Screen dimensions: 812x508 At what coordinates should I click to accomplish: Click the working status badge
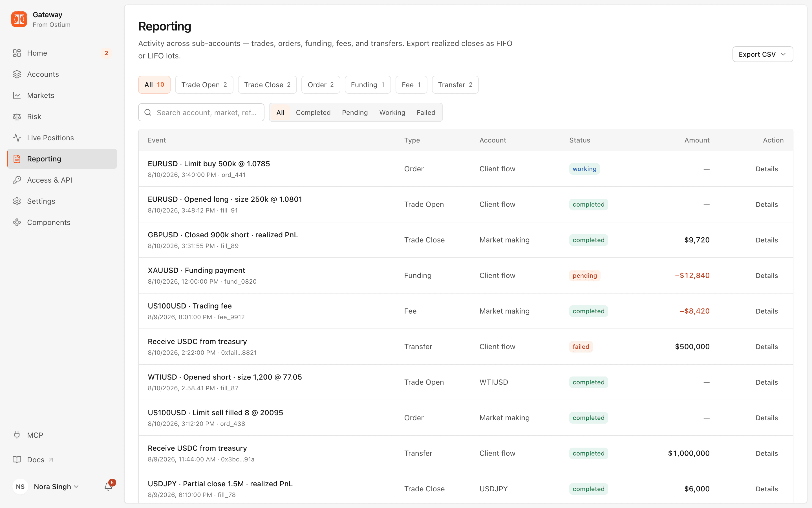584,169
